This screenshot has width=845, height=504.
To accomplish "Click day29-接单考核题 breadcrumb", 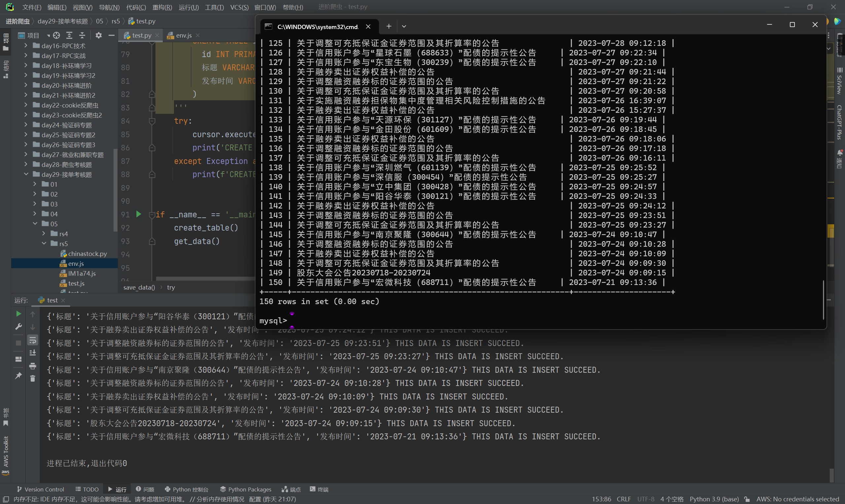I will [x=62, y=21].
